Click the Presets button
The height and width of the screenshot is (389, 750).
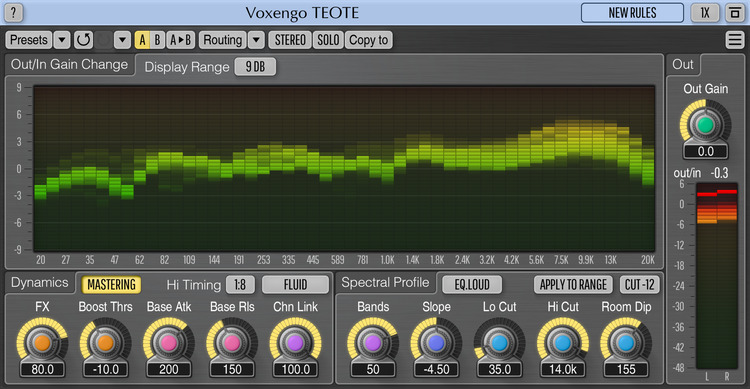point(29,40)
